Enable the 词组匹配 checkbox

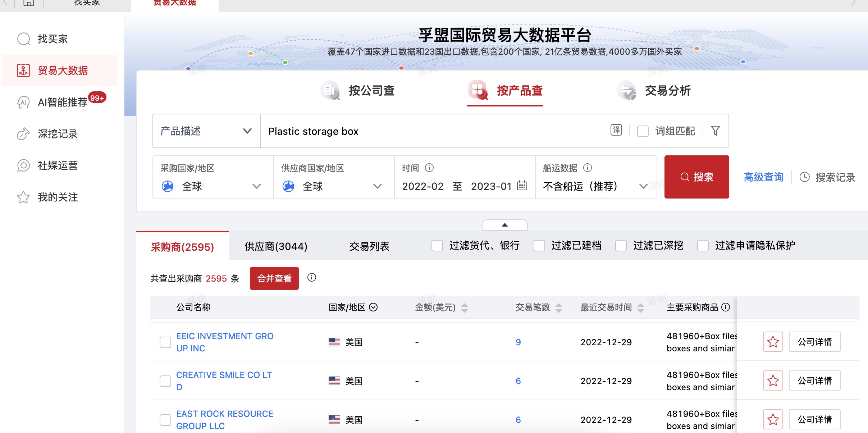point(643,132)
